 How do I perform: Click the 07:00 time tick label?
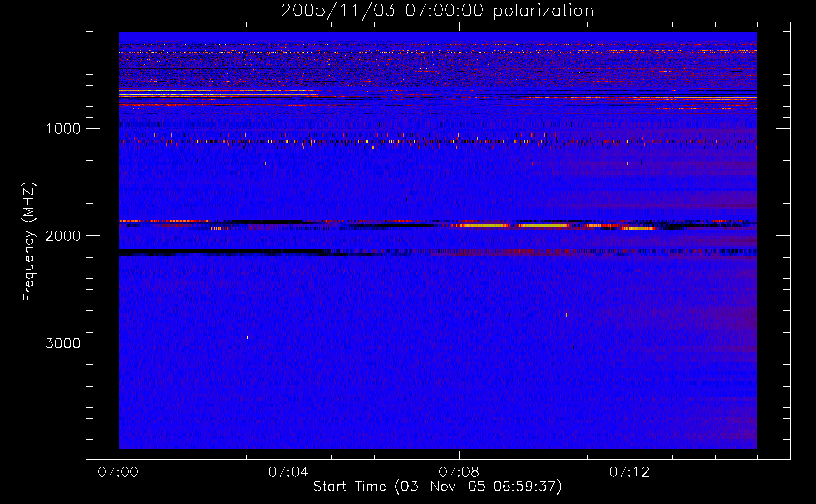(x=118, y=472)
